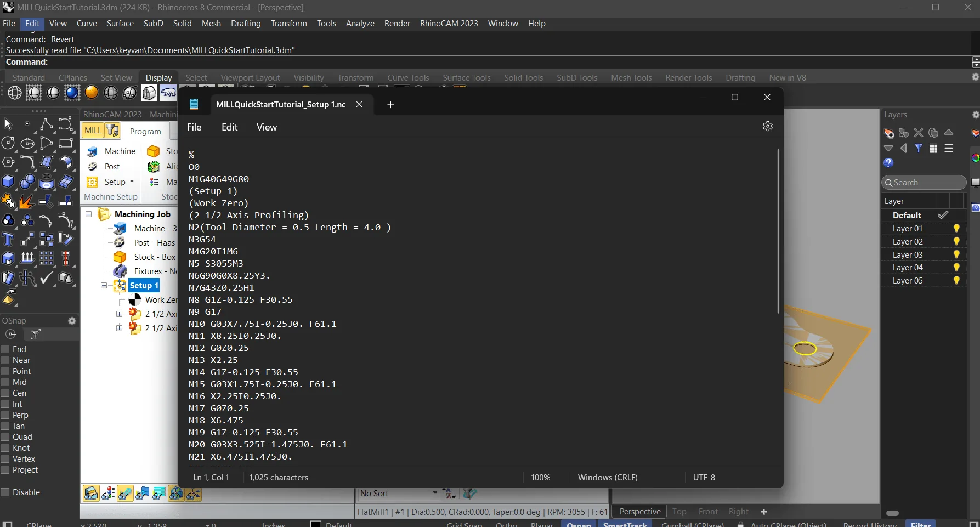The width and height of the screenshot is (980, 527).
Task: Expand the first 2 1/2 Axis operation node
Action: 119,314
